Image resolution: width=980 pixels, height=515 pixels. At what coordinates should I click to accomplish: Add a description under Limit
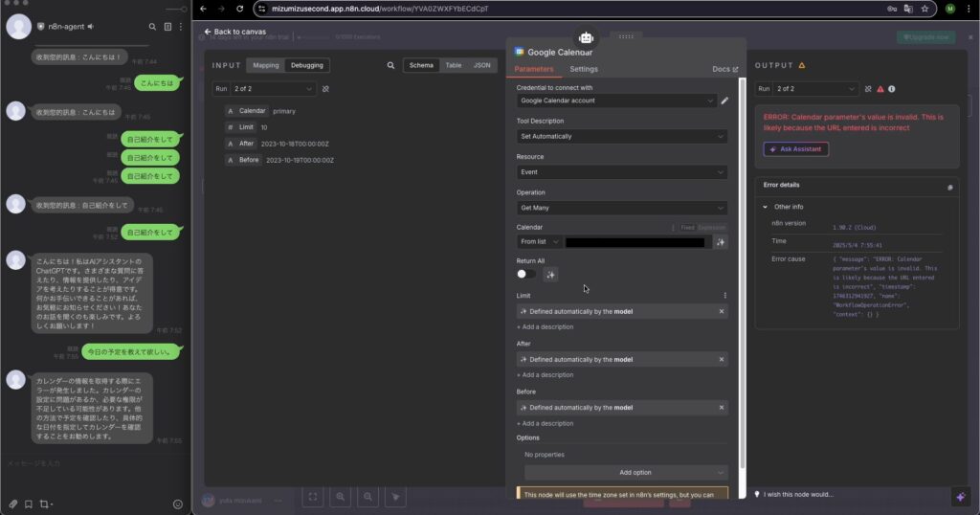tap(545, 326)
